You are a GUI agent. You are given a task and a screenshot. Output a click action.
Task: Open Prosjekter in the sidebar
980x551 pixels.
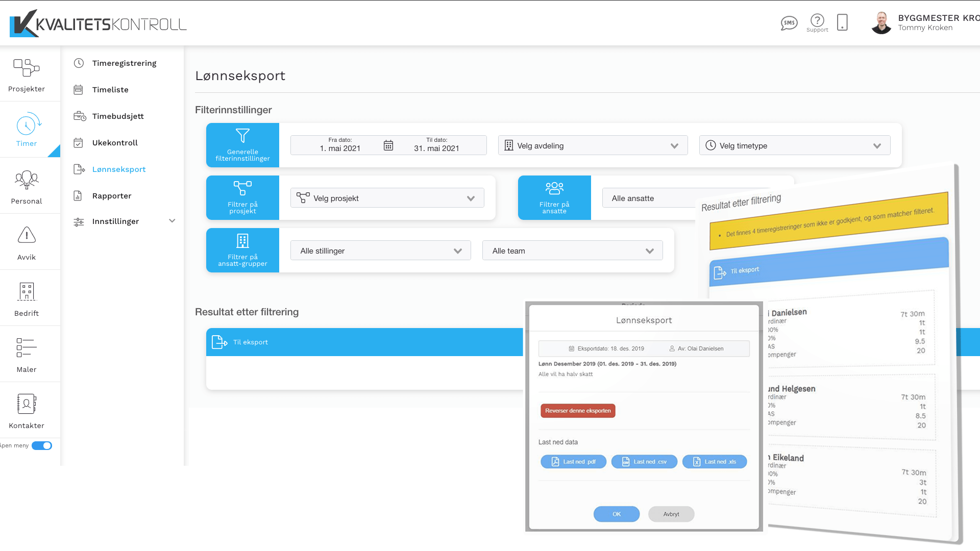click(x=27, y=74)
